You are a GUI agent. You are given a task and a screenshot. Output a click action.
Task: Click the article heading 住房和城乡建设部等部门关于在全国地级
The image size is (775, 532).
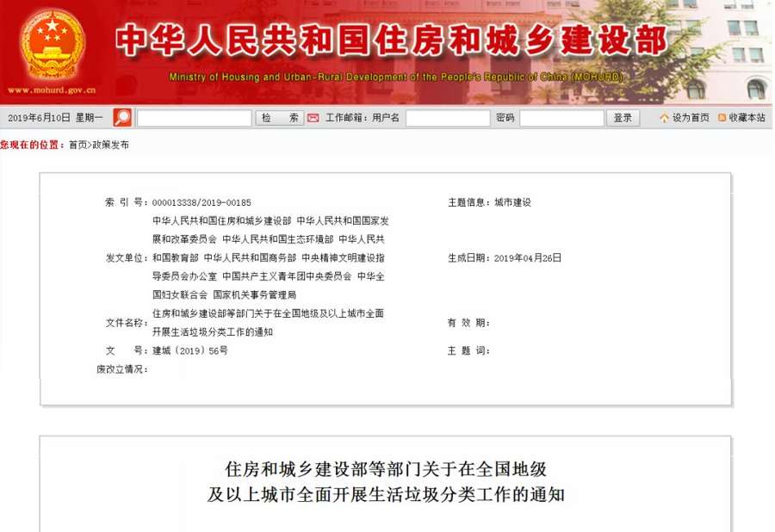pos(386,469)
